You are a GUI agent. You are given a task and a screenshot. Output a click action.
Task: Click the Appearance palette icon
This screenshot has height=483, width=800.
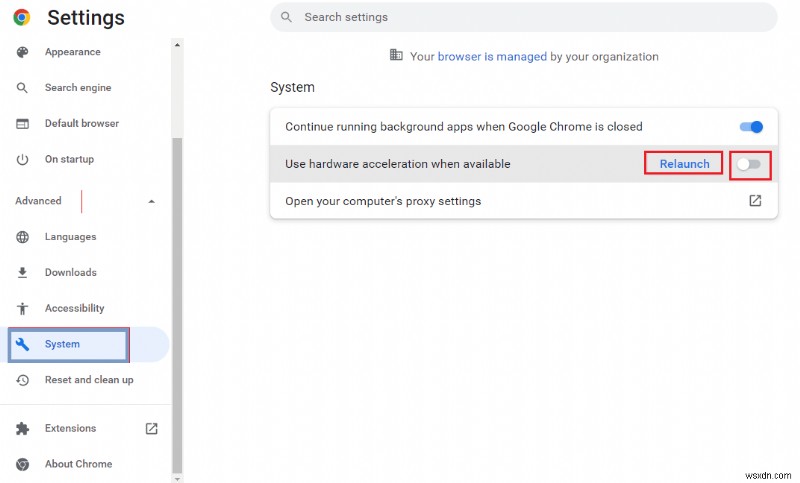(x=22, y=52)
